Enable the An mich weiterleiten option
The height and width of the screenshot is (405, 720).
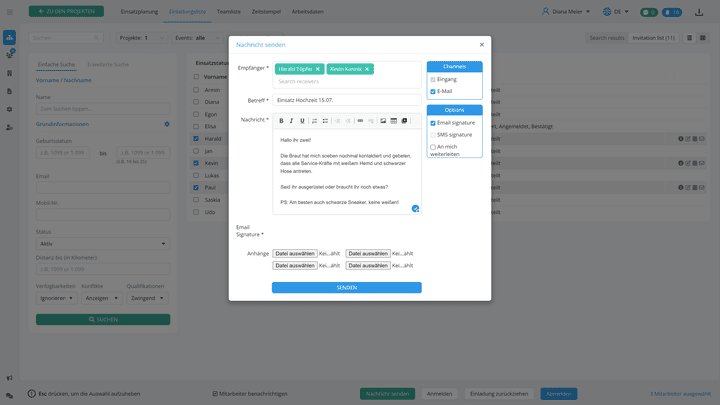point(433,147)
